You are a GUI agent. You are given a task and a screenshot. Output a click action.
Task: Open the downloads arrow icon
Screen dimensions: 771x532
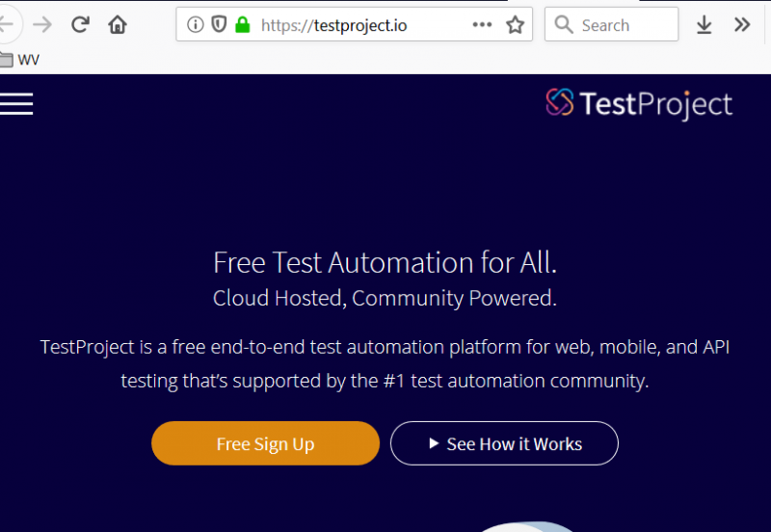(x=705, y=25)
